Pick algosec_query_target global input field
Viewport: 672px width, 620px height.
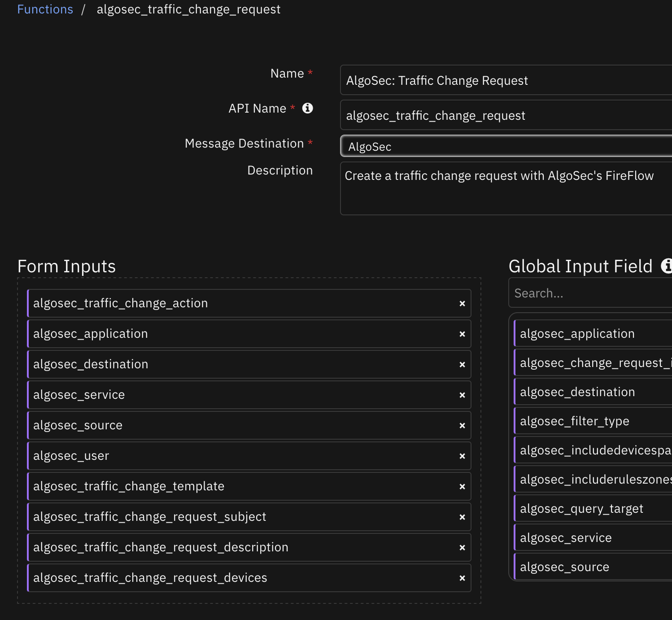click(x=593, y=508)
